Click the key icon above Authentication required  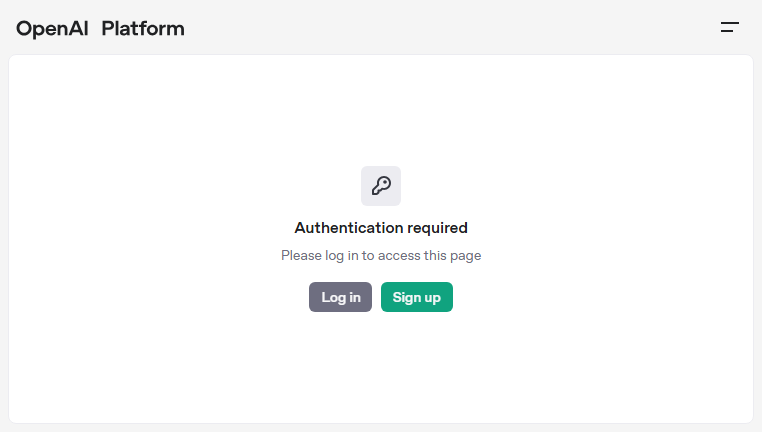coord(381,186)
